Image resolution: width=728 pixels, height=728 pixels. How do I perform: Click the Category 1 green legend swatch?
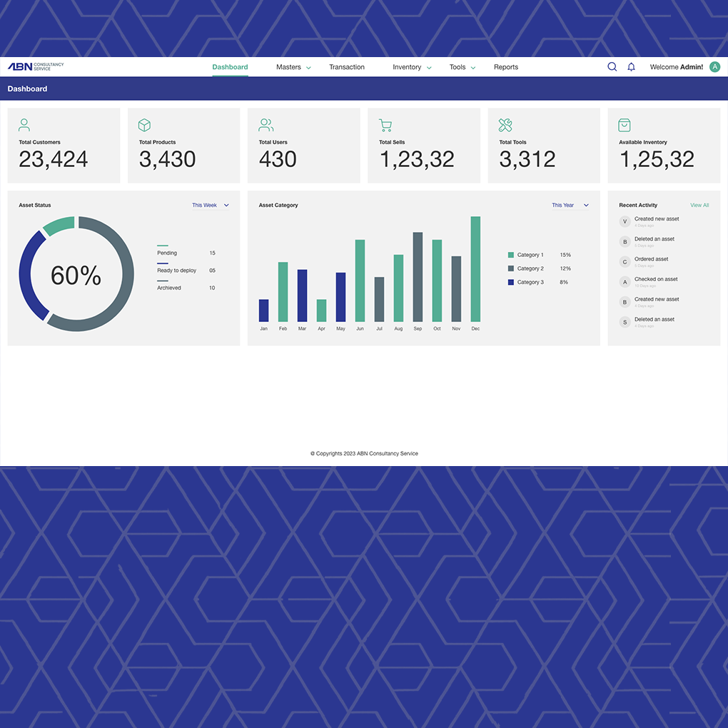click(511, 255)
